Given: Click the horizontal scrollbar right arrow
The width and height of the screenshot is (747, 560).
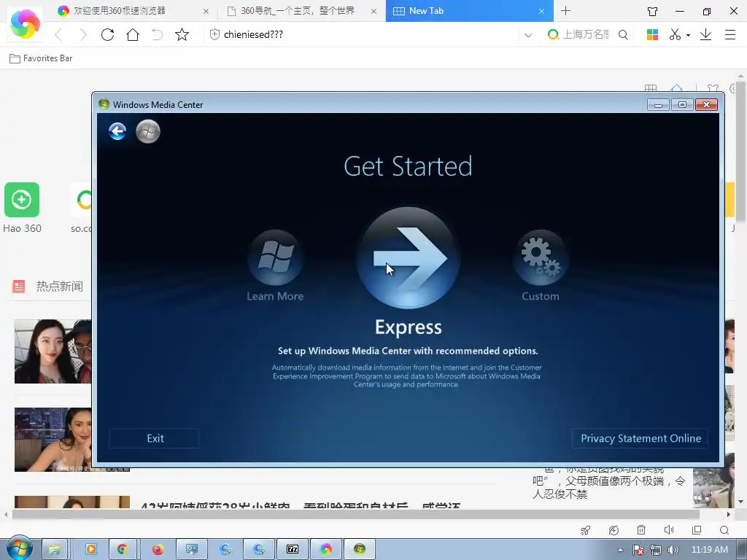Looking at the screenshot, I should pyautogui.click(x=729, y=514).
